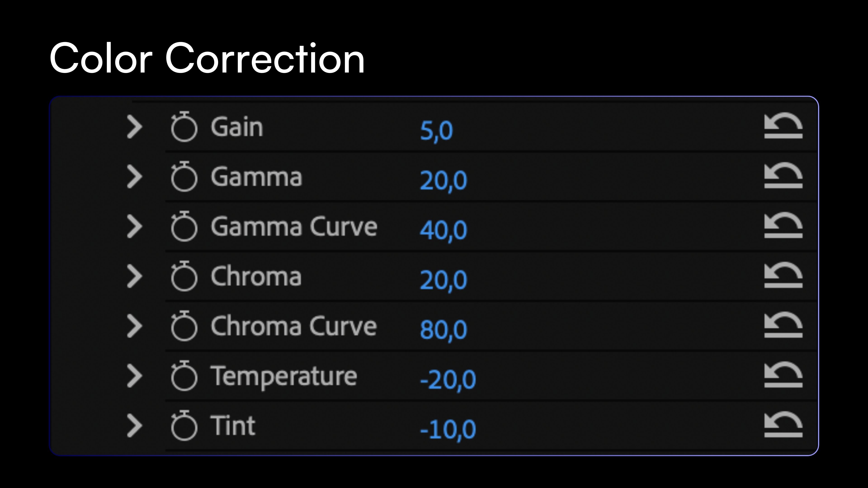Reset the Gamma parameter value
The width and height of the screenshot is (868, 488).
pyautogui.click(x=783, y=176)
